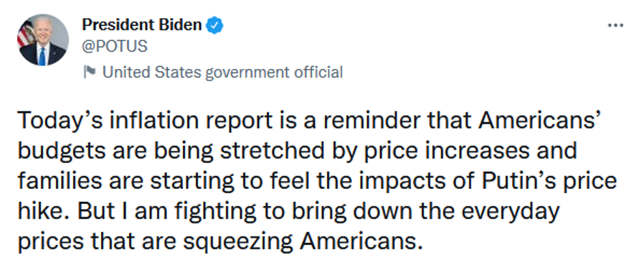644x260 pixels.
Task: Open the @POTUS handle link
Action: pyautogui.click(x=115, y=46)
